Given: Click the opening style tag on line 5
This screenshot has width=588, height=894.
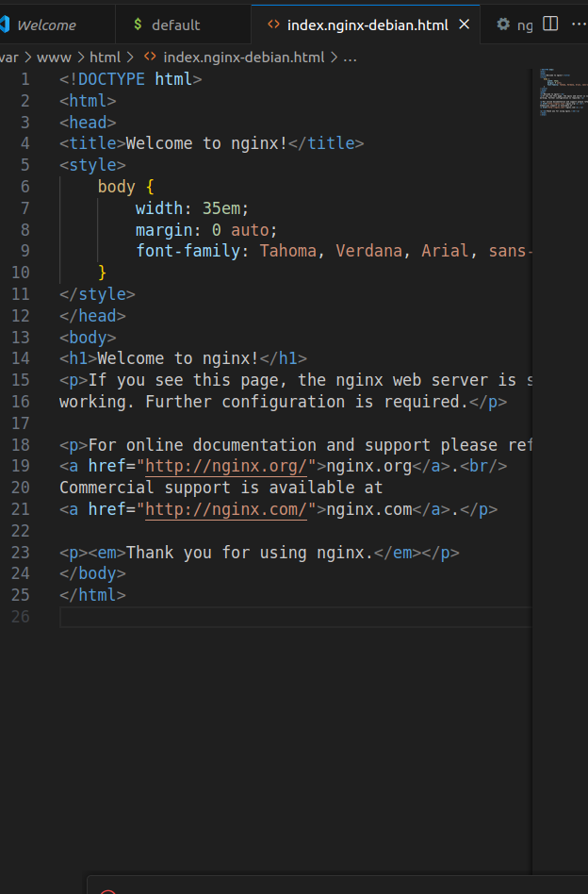Looking at the screenshot, I should point(92,165).
